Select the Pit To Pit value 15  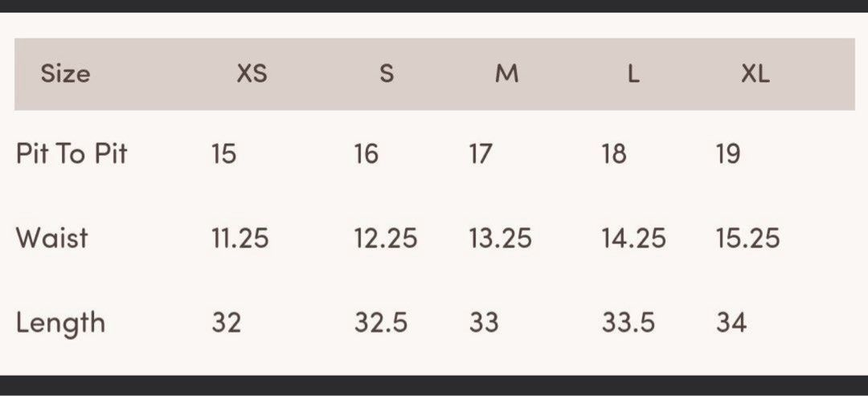(x=223, y=153)
